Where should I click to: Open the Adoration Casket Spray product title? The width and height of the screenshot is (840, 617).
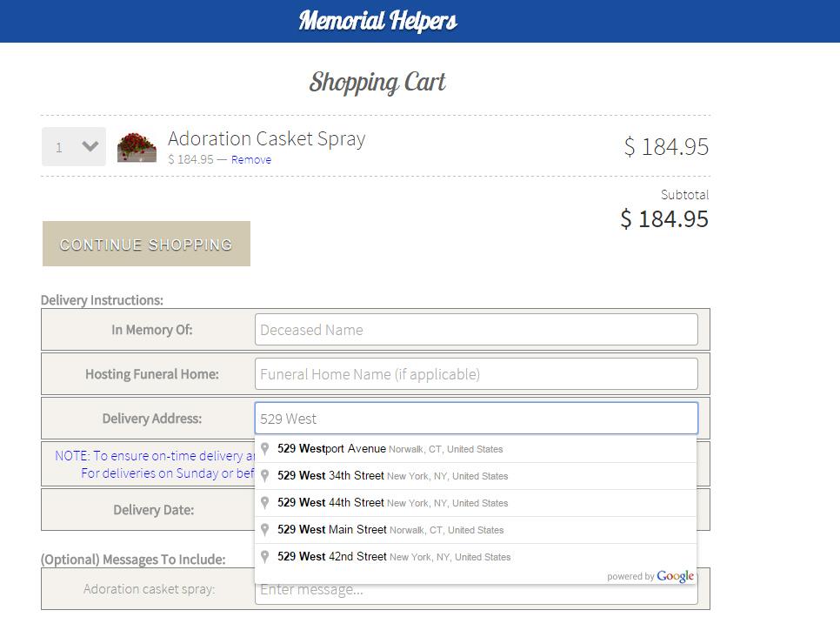coord(267,139)
